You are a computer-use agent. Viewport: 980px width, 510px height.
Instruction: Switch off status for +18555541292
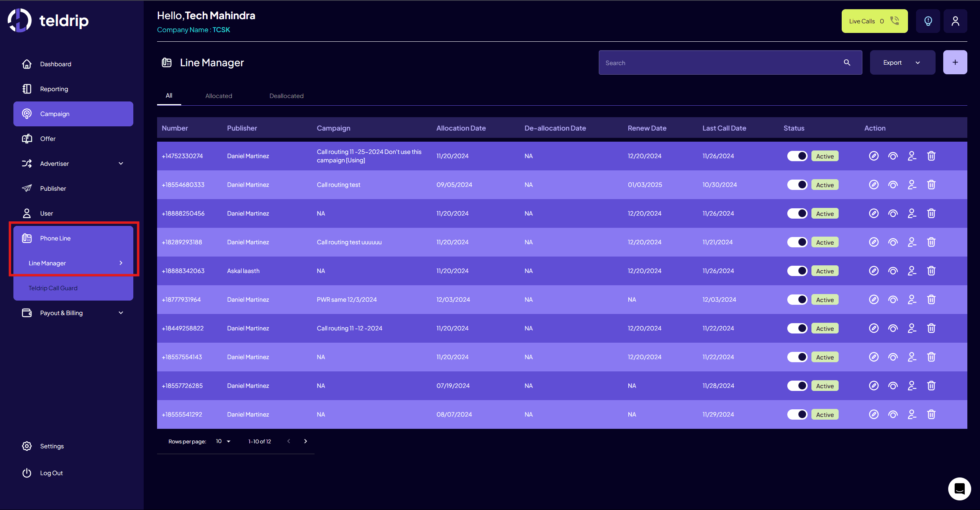click(x=797, y=414)
